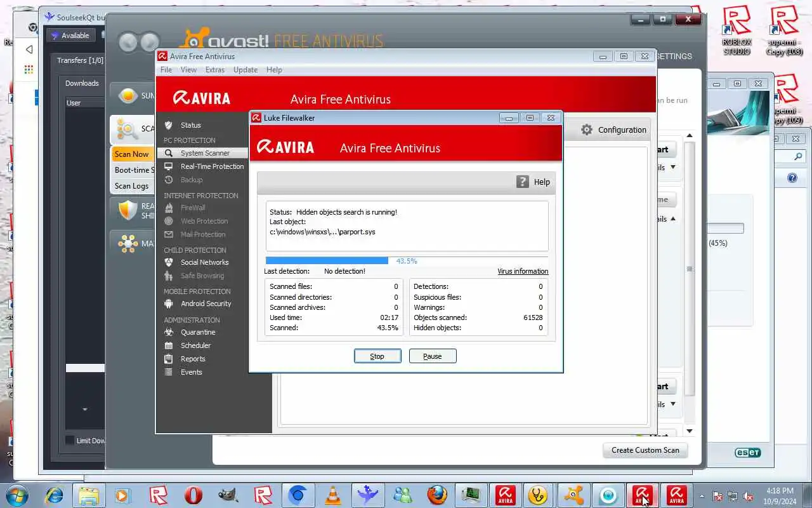The image size is (812, 508).
Task: Click the avast scroll-down arrow
Action: [690, 431]
